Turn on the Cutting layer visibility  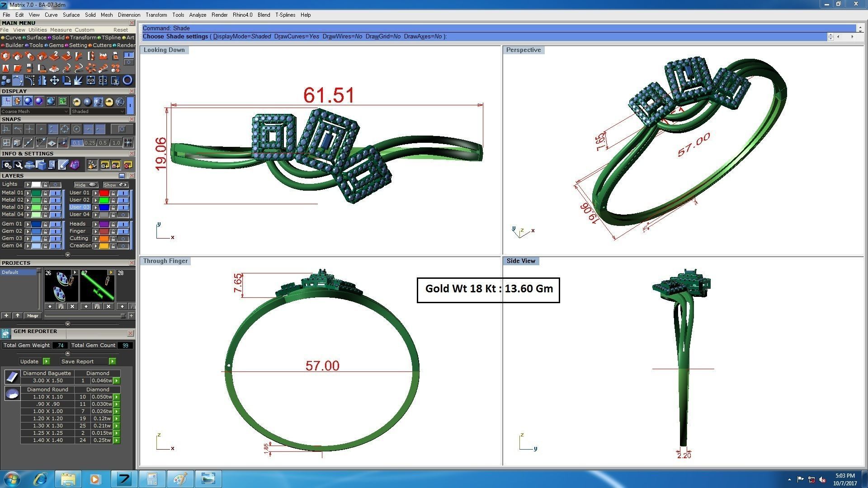(x=123, y=239)
